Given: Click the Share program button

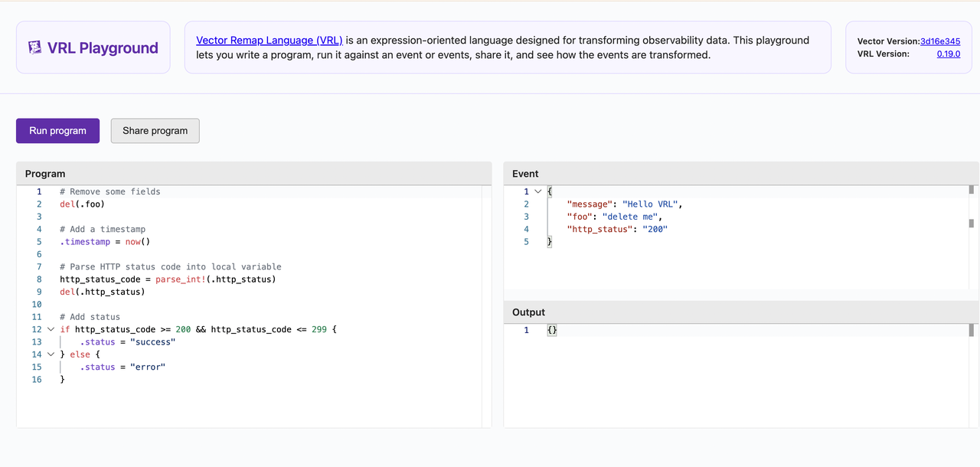Looking at the screenshot, I should [x=155, y=131].
